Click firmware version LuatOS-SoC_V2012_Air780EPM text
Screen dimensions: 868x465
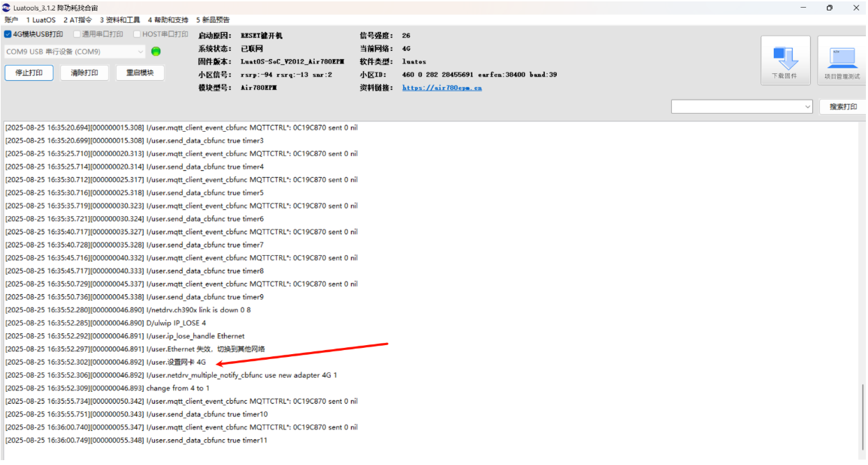click(x=292, y=61)
